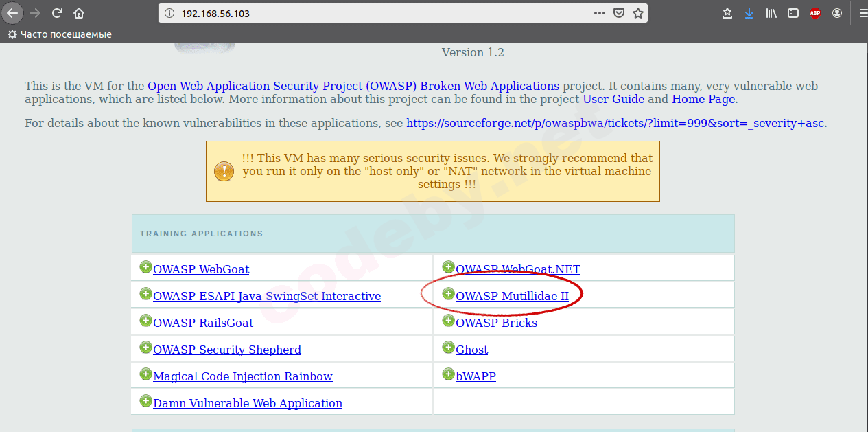Expand the plus icon beside OWASP Bricks
The image size is (868, 432).
coord(448,321)
